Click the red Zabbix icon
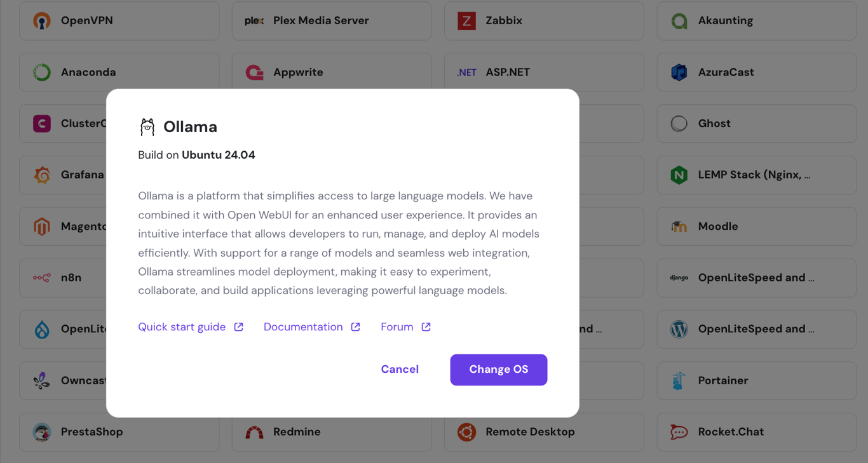The width and height of the screenshot is (868, 463). [466, 20]
